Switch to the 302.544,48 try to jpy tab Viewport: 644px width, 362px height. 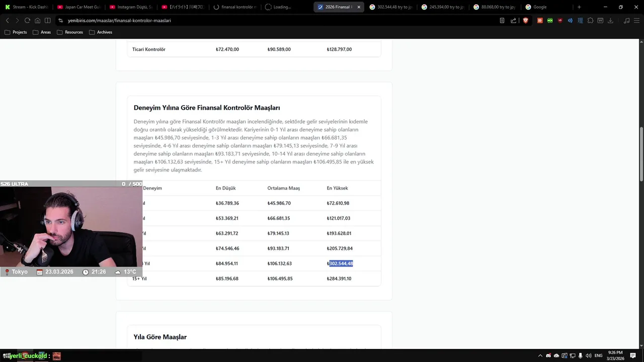tap(391, 7)
